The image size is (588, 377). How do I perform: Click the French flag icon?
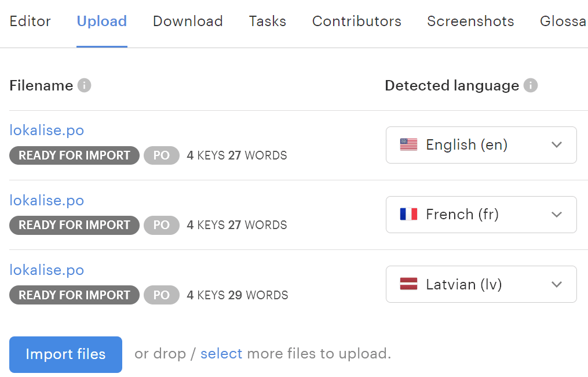tap(408, 215)
